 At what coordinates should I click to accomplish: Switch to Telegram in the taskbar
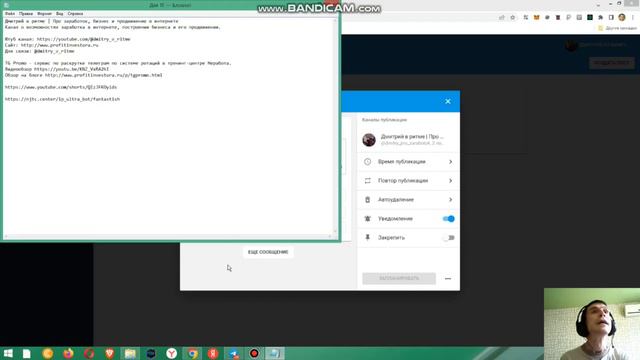(234, 353)
